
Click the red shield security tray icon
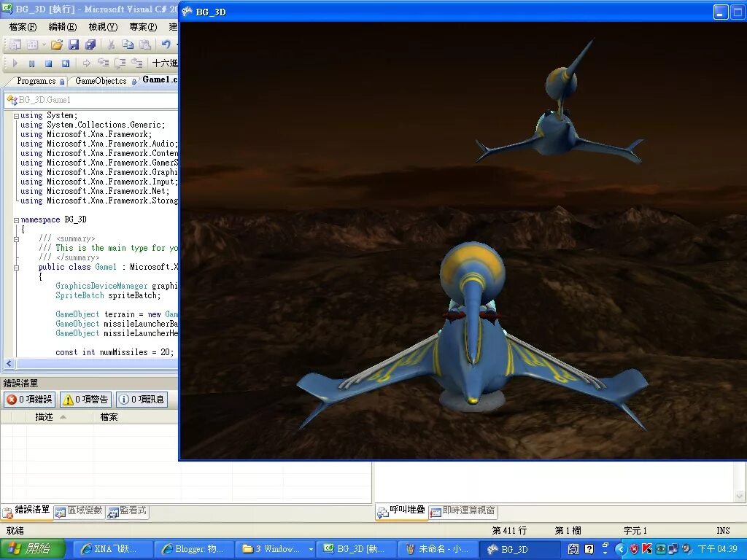coord(634,550)
